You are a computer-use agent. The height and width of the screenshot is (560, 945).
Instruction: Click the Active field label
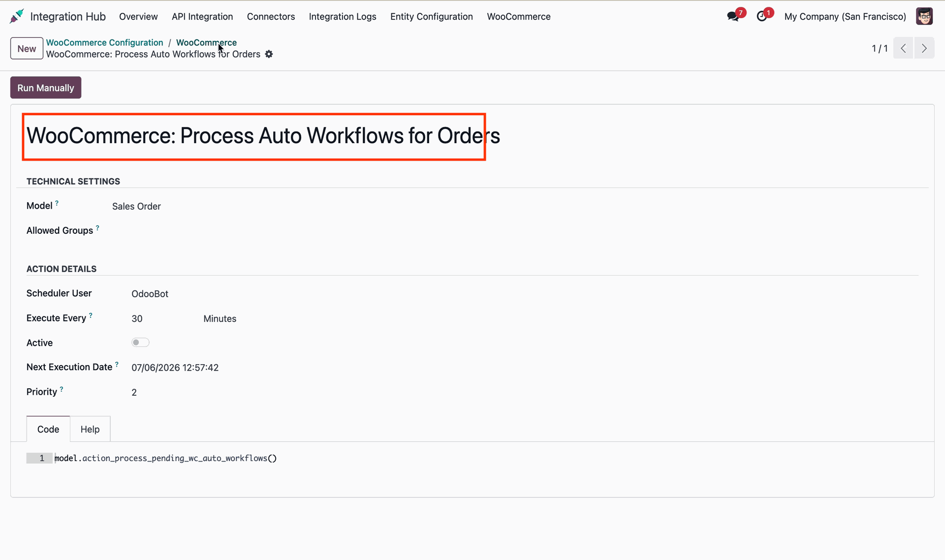[x=39, y=343]
